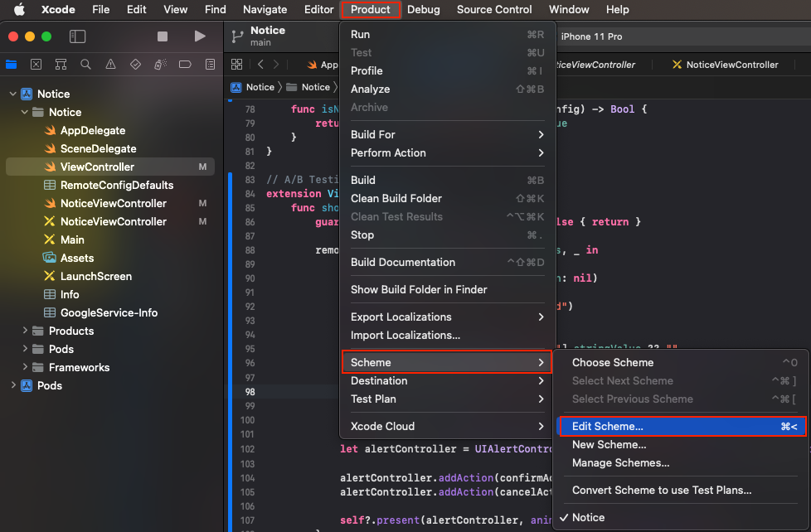Toggle the navigator sidebar

[77, 36]
